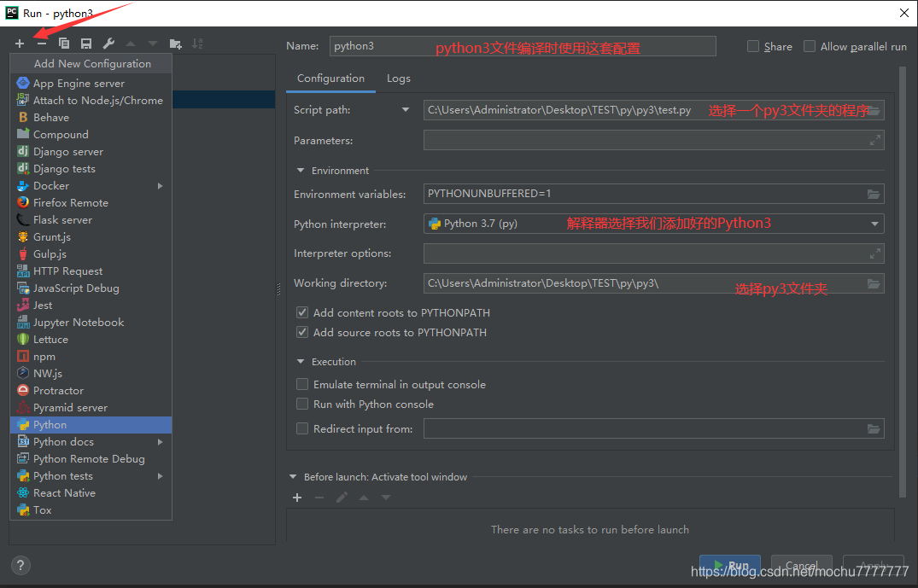
Task: Choose Lettuce configuration type
Action: 91,339
